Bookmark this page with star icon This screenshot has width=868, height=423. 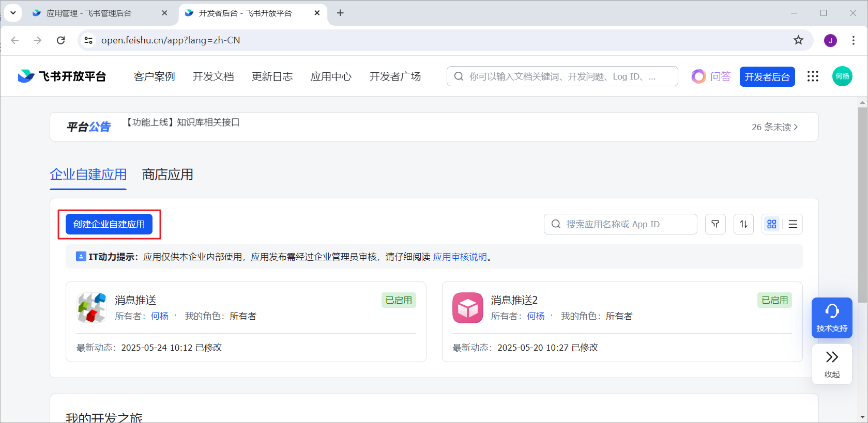tap(798, 40)
